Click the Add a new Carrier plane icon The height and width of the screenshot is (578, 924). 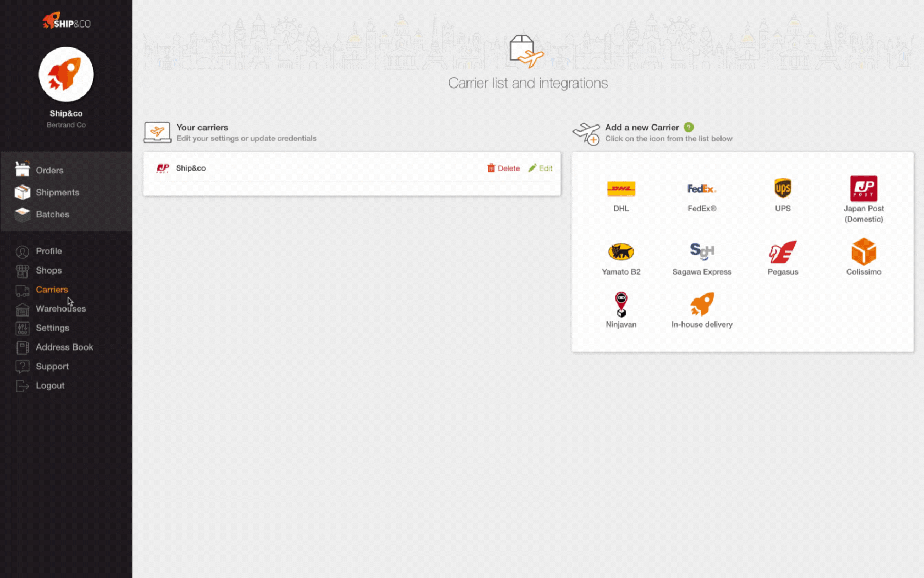(x=586, y=133)
